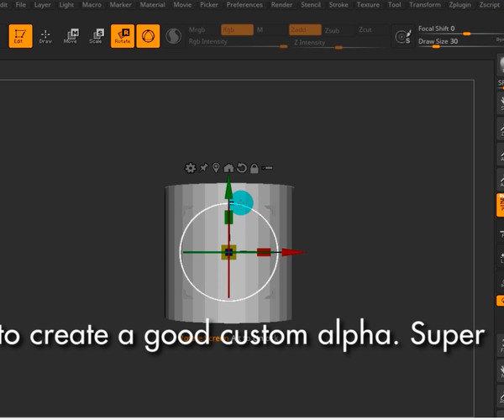Open the Preferences menu
504x420 pixels.
244,5
